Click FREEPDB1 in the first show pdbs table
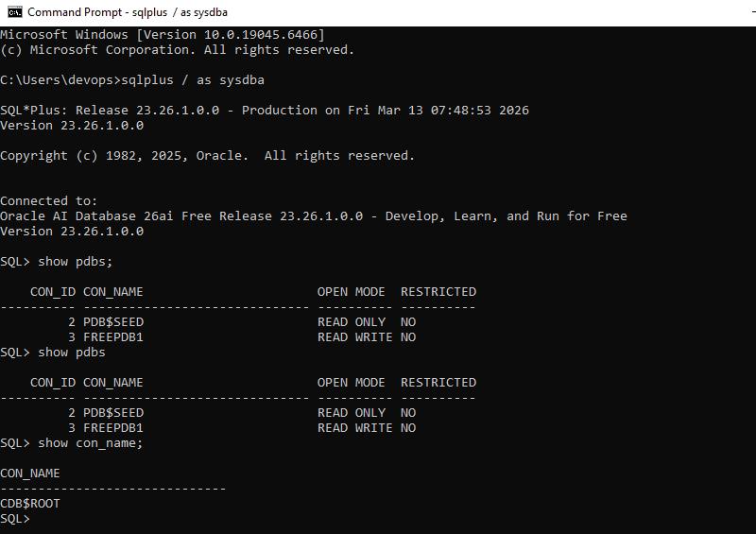 [x=113, y=337]
